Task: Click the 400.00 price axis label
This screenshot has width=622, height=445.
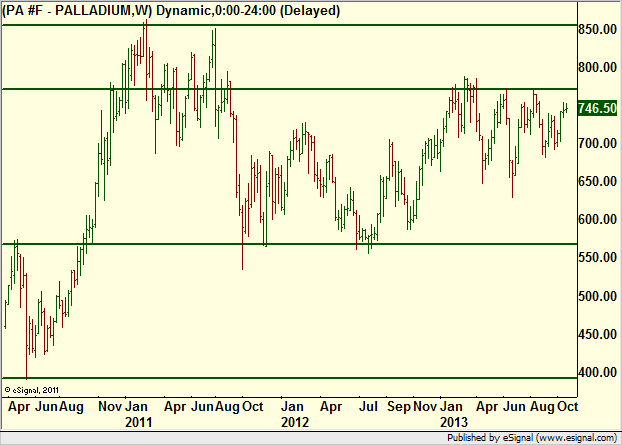Action: coord(597,372)
